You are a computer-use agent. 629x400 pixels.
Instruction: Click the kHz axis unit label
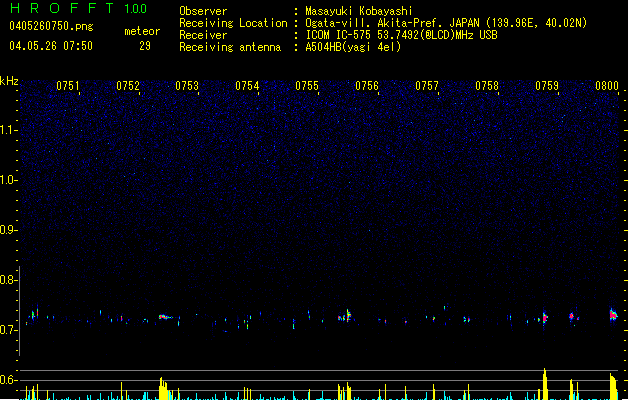[9, 81]
